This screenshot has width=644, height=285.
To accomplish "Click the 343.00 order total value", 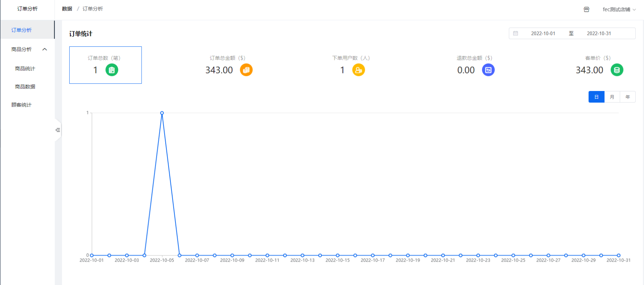I will point(219,70).
